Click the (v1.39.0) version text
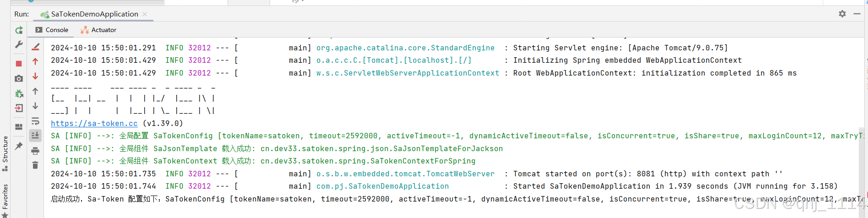The width and height of the screenshot is (868, 218). (x=163, y=123)
